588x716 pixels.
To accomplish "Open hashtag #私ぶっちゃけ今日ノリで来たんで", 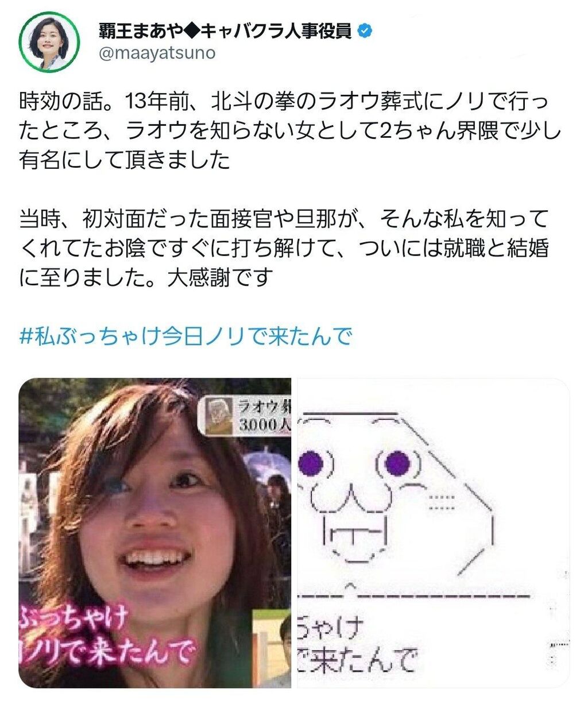I will click(x=185, y=336).
